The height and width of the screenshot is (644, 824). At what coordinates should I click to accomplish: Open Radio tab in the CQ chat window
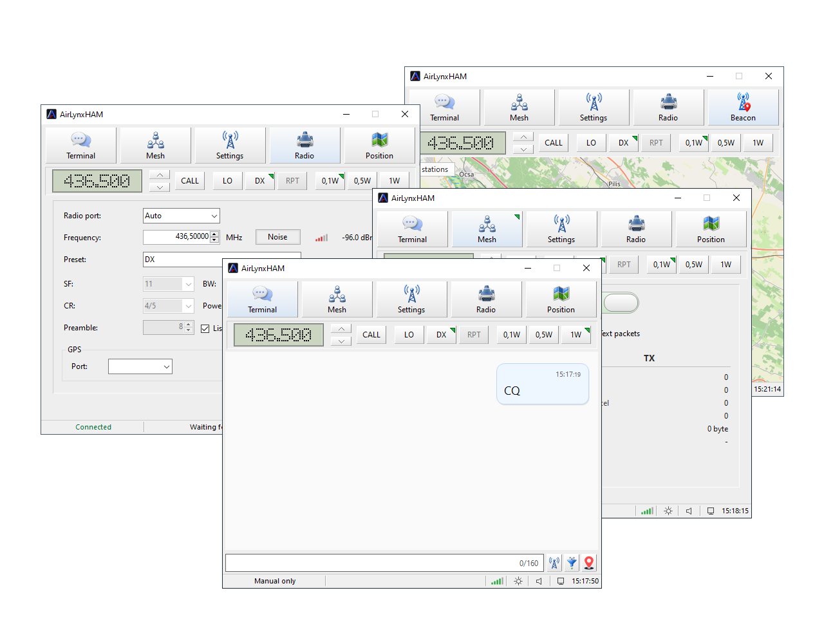[486, 299]
